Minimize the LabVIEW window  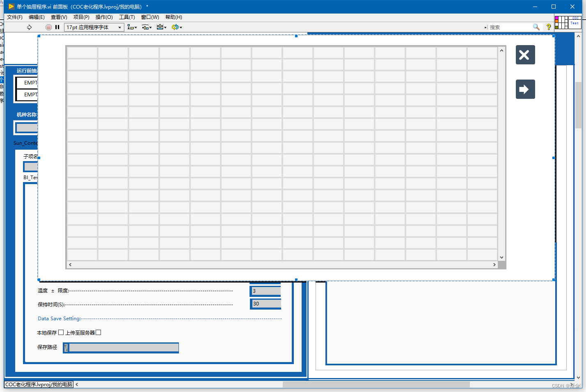click(x=535, y=7)
